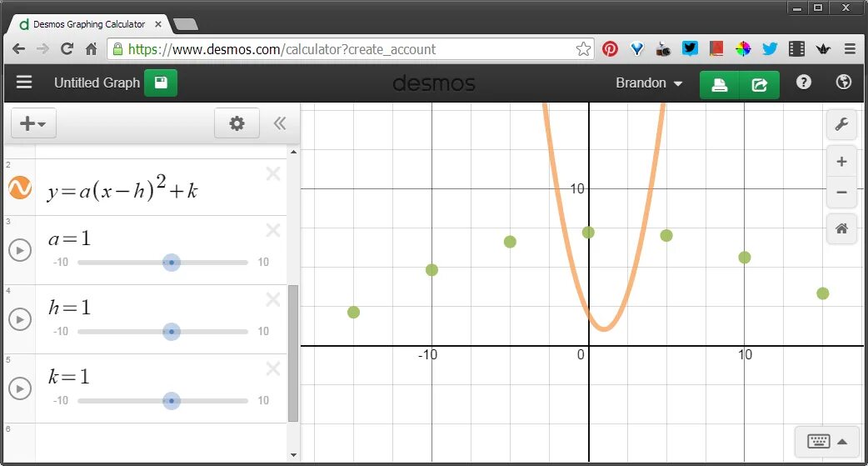Reload the page

(x=67, y=48)
